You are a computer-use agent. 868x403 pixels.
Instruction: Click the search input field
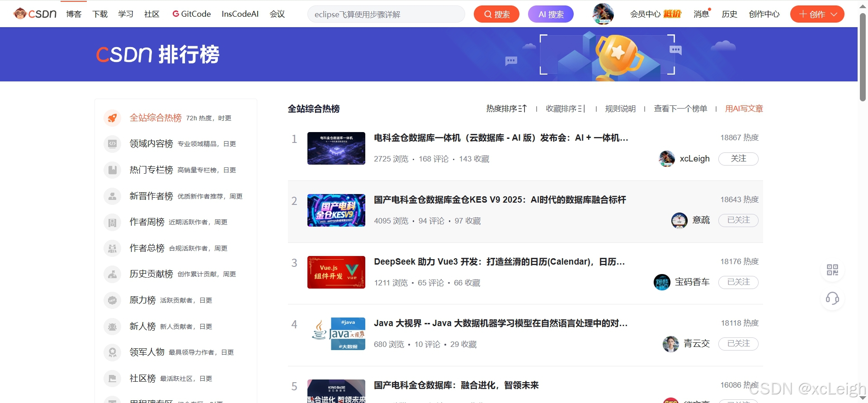(x=386, y=14)
